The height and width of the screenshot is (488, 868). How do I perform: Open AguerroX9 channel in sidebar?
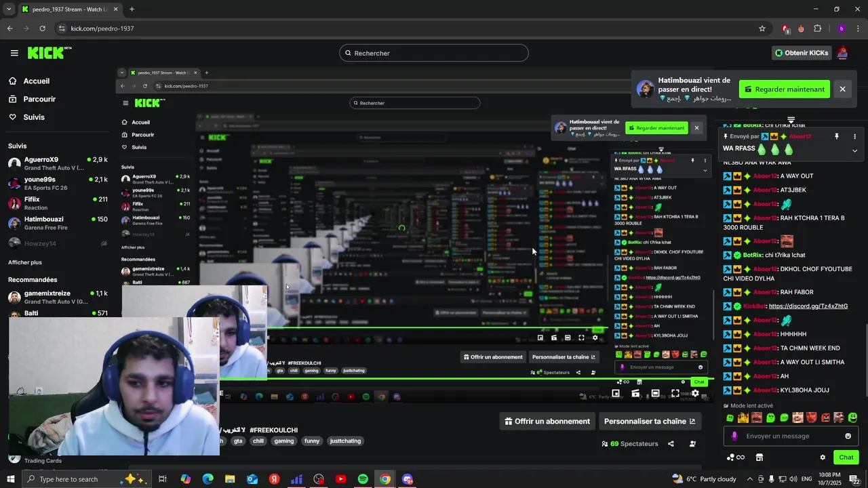[x=58, y=163]
